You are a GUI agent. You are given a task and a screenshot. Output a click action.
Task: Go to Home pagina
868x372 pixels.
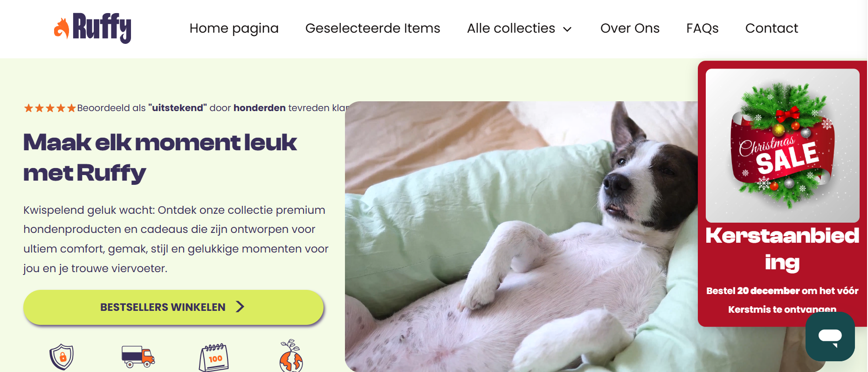pos(234,28)
